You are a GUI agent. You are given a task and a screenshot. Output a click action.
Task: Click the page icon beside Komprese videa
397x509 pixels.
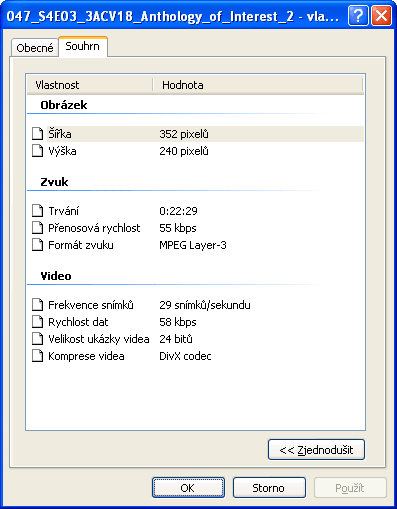pos(37,356)
